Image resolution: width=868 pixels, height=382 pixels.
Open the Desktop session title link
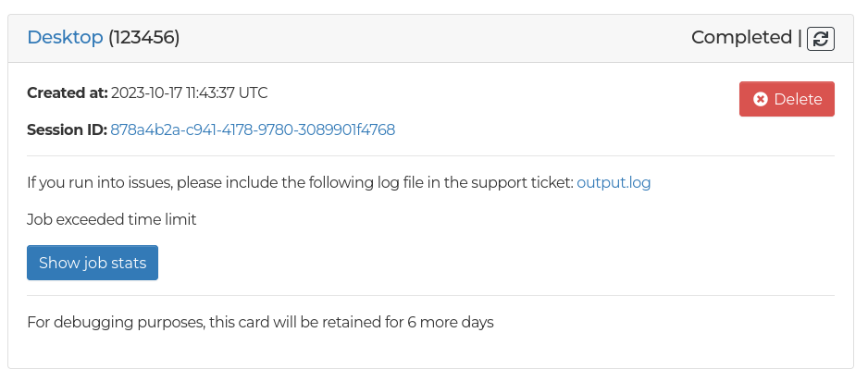coord(65,37)
